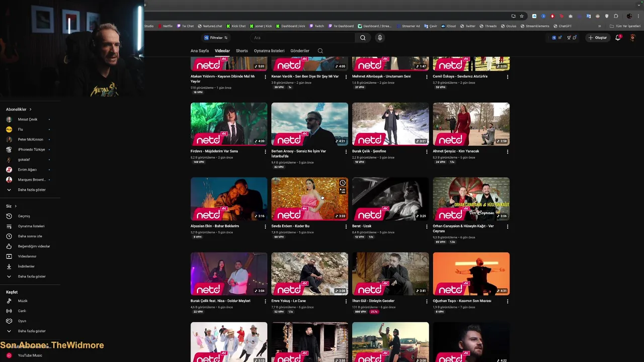Open Peter McKinnon subscription channel
This screenshot has width=644, height=362.
(x=30, y=139)
